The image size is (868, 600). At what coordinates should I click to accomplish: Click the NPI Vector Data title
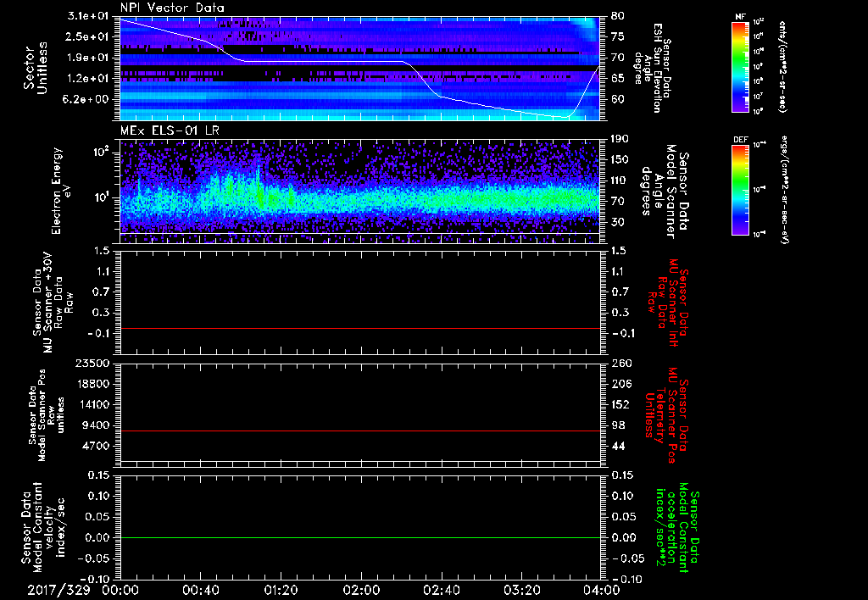pos(172,8)
